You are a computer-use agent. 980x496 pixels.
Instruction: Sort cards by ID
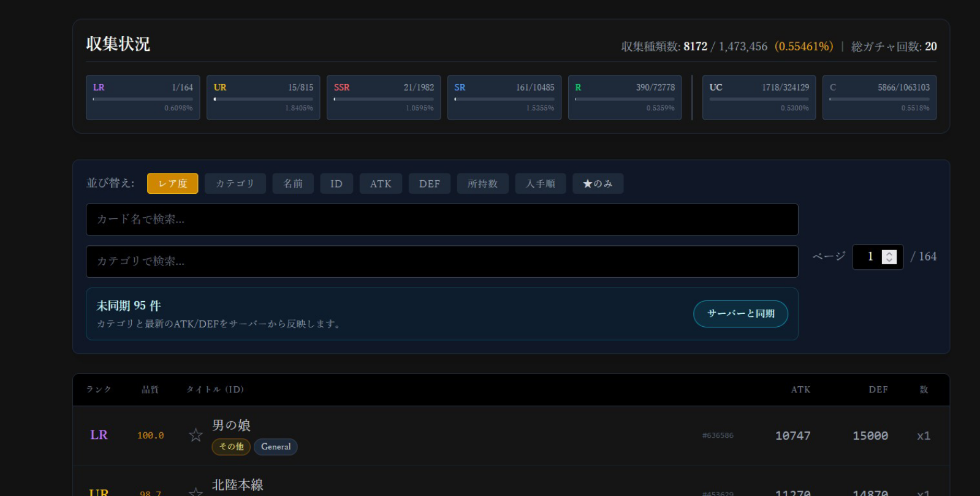336,183
